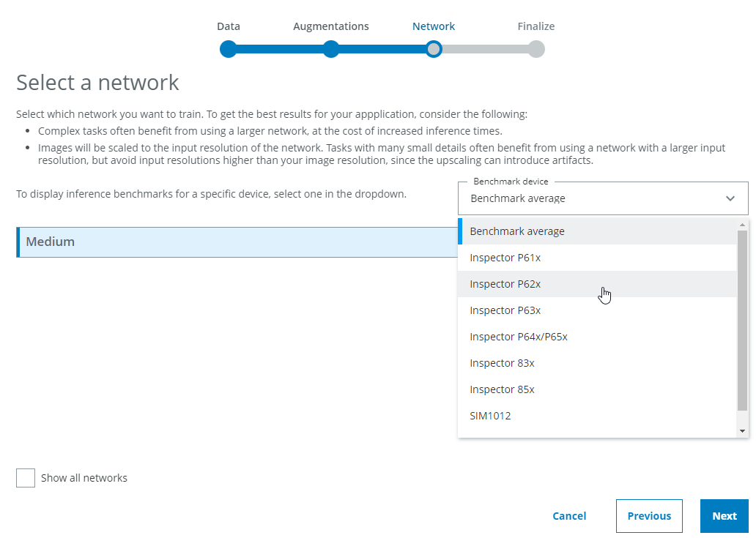Enable Show all networks checkbox
Screen dimensions: 756x538
[26, 478]
